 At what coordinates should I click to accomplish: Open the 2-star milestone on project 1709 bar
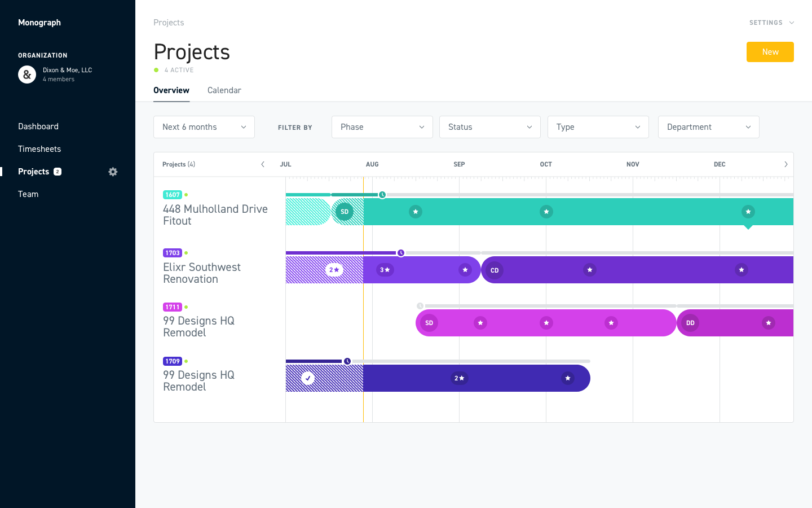tap(460, 378)
